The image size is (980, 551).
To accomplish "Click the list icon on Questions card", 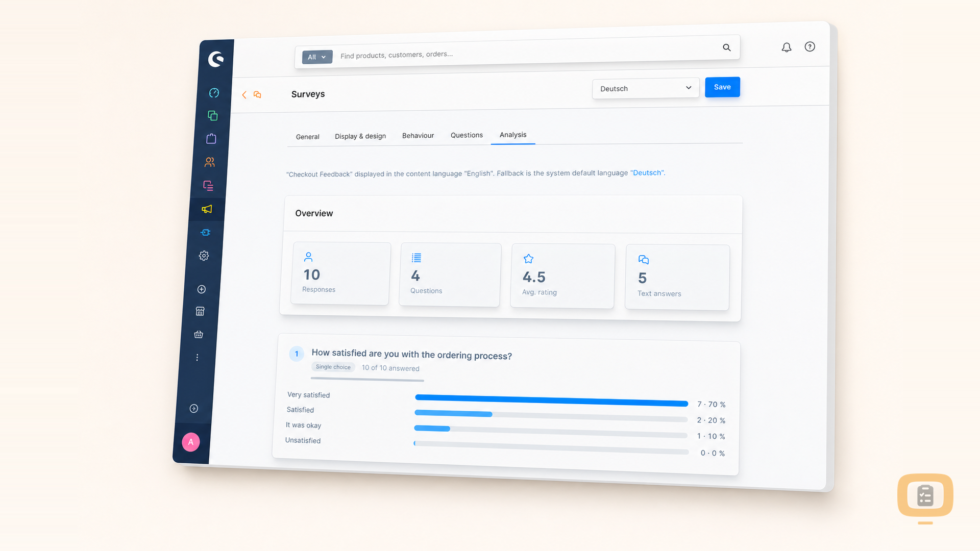I will point(416,258).
